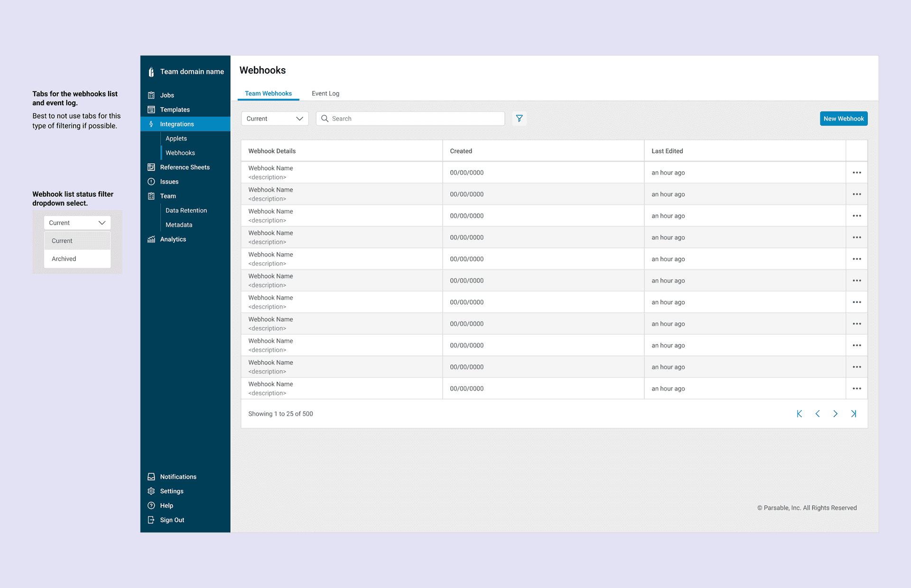
Task: Click the Notifications inbox icon
Action: pos(151,477)
